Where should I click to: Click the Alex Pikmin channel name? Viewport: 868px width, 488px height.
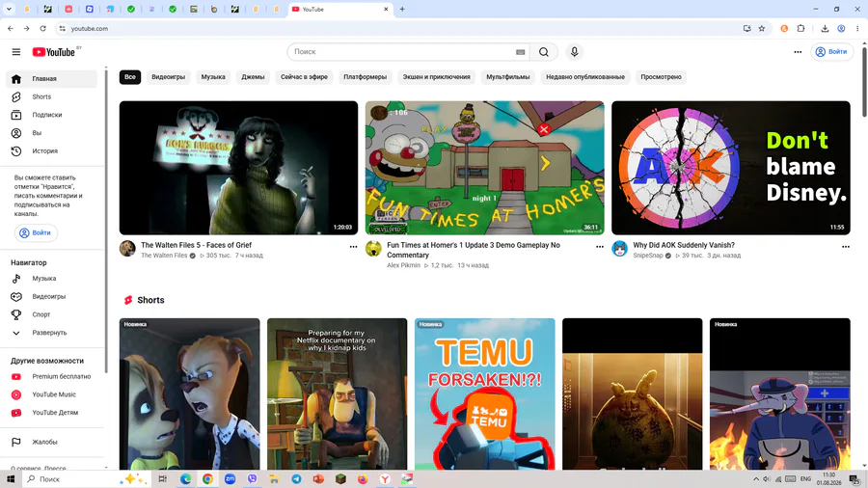403,265
